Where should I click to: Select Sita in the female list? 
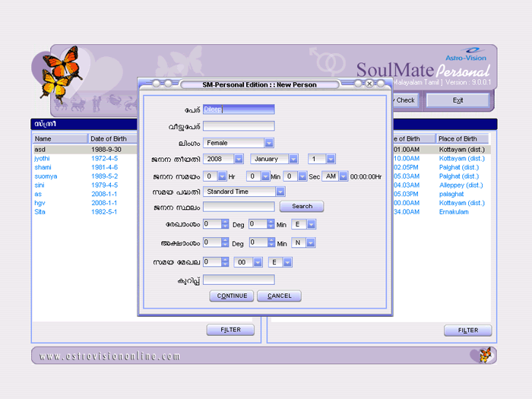point(40,212)
